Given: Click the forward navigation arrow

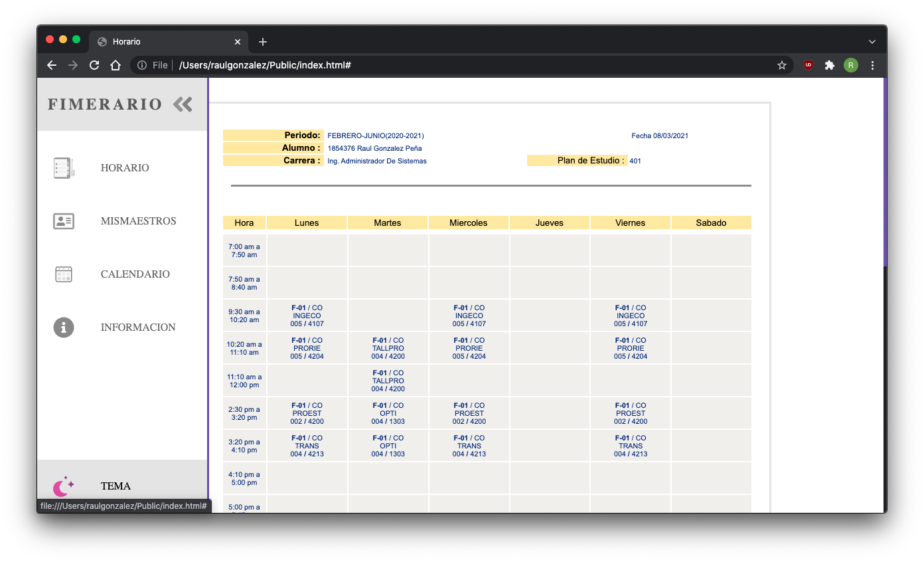Looking at the screenshot, I should pos(73,65).
